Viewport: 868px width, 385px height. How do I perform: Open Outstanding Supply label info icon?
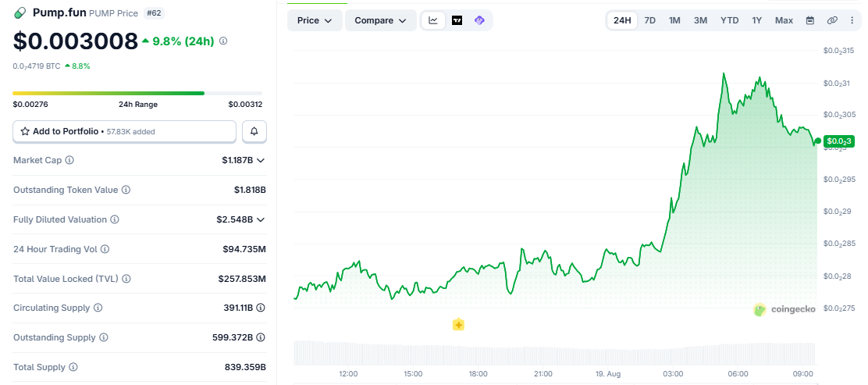coord(104,337)
